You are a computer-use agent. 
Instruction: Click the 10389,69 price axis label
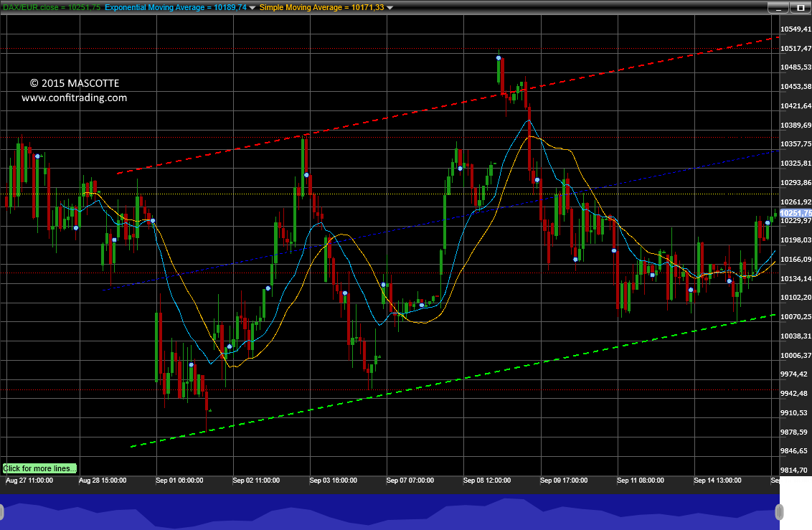tap(796, 126)
